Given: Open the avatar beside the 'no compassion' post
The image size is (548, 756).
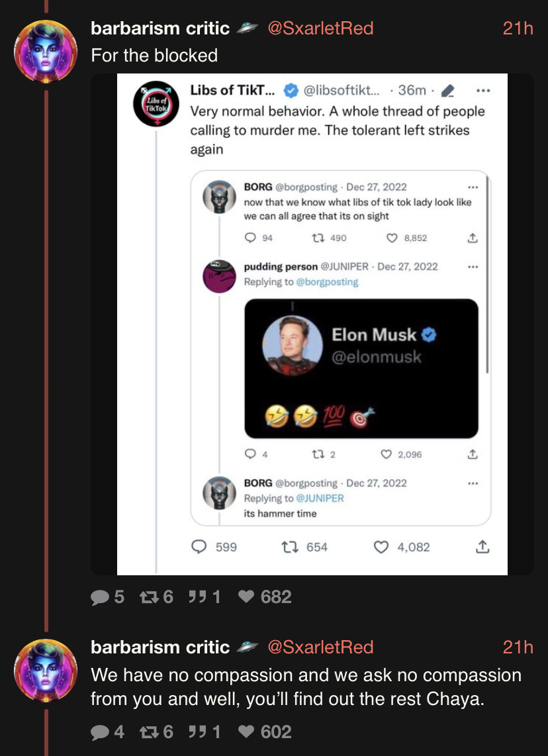Looking at the screenshot, I should [46, 670].
